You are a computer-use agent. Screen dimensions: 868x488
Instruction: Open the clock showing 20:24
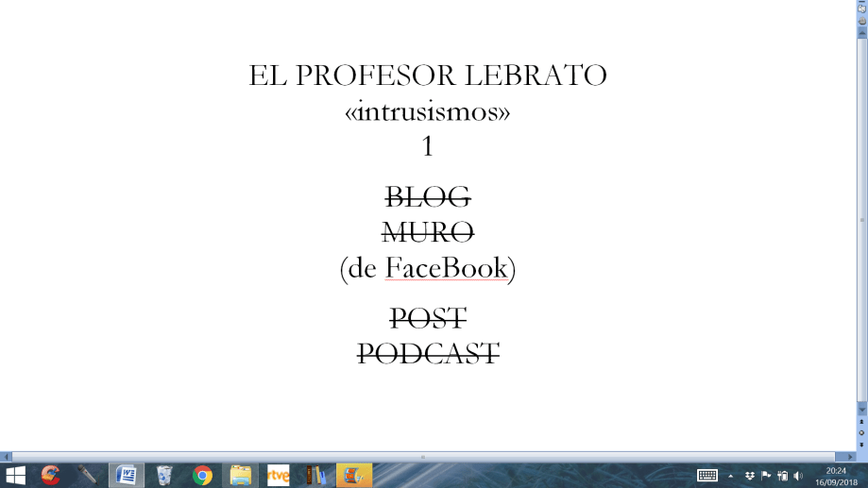pyautogui.click(x=836, y=475)
